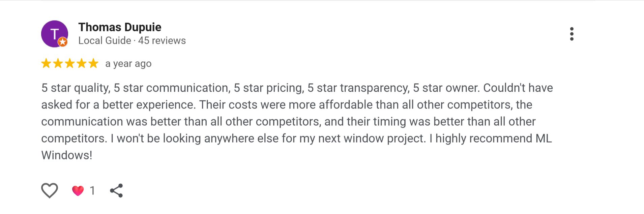
Task: Select the middle star of the five-star rating
Action: tap(69, 63)
